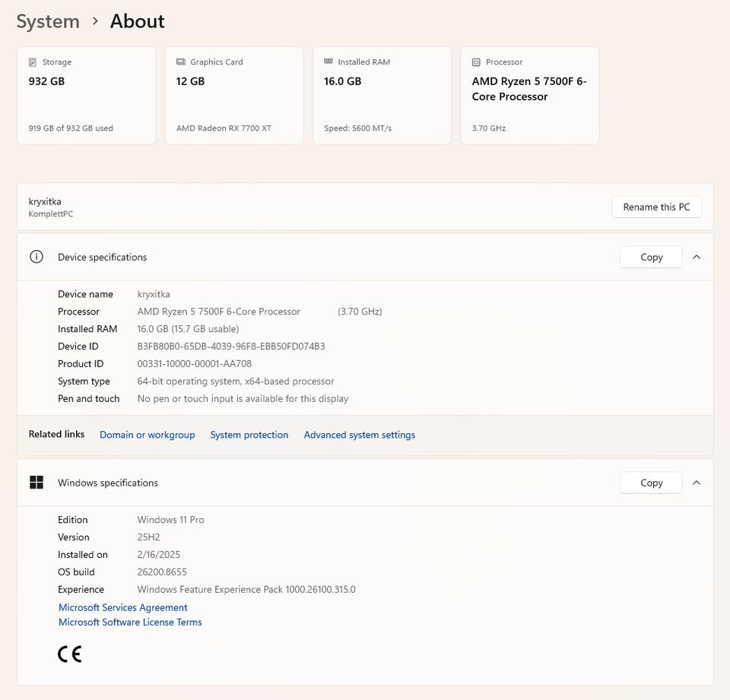Image resolution: width=730 pixels, height=700 pixels.
Task: Open Microsoft Software License Terms
Action: tap(130, 622)
